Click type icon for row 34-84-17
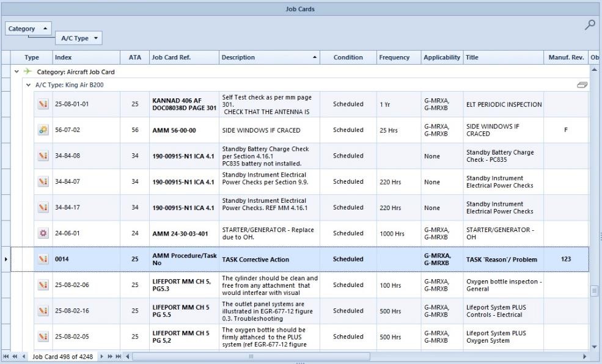 [43, 208]
